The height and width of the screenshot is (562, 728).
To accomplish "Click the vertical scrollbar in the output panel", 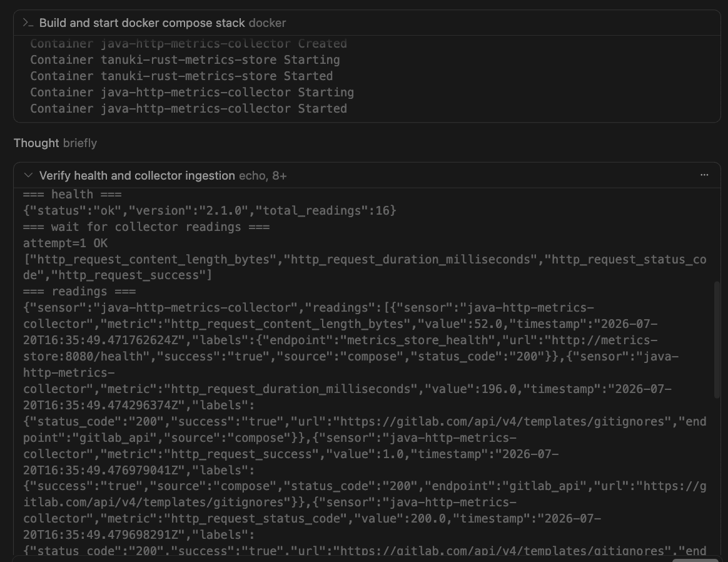I will point(717,339).
